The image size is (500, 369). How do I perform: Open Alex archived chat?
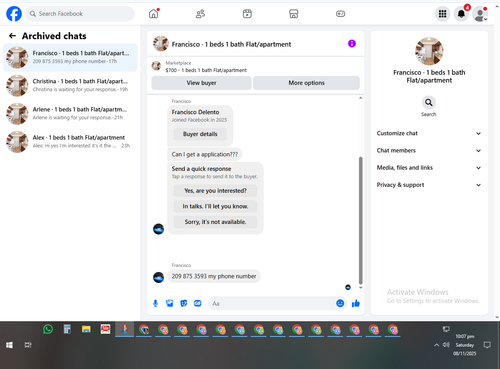click(70, 142)
